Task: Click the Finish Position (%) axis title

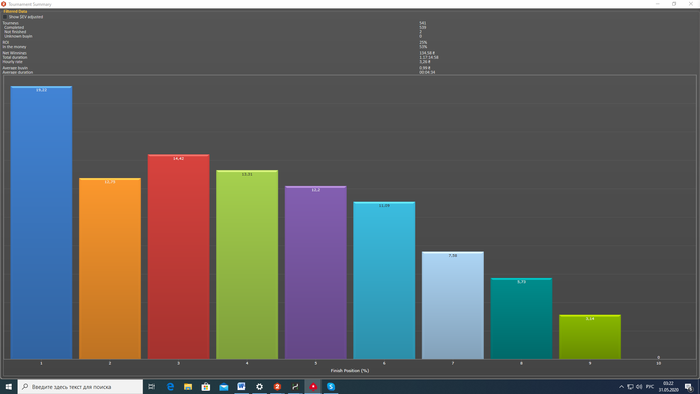Action: 350,370
